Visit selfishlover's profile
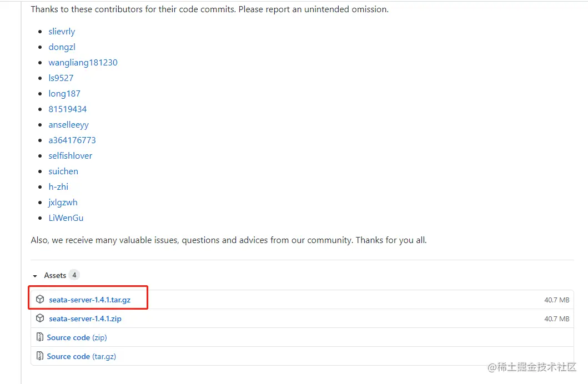 [70, 156]
